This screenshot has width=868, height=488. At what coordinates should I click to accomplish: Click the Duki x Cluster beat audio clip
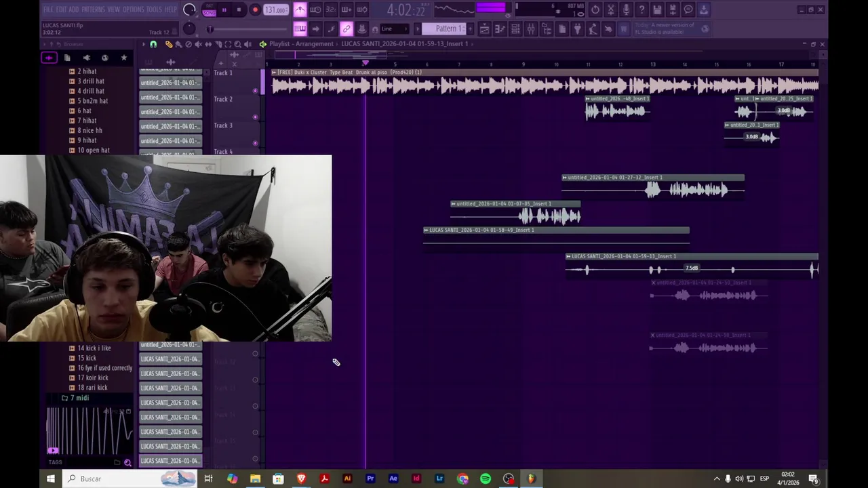545,82
